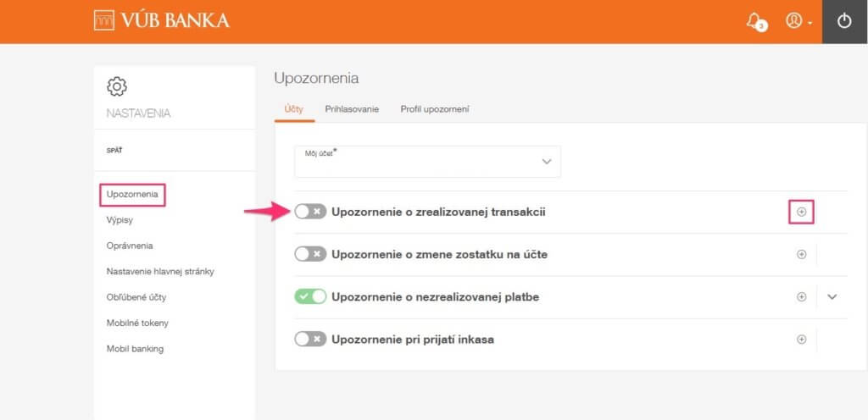868x420 pixels.
Task: Open the Môj účet dropdown
Action: [x=427, y=162]
